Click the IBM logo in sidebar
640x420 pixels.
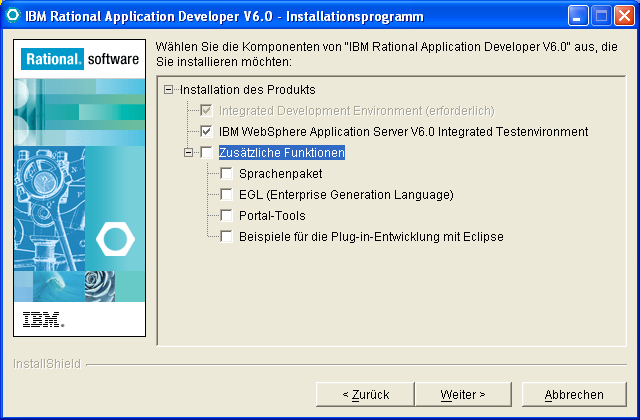coord(43,320)
